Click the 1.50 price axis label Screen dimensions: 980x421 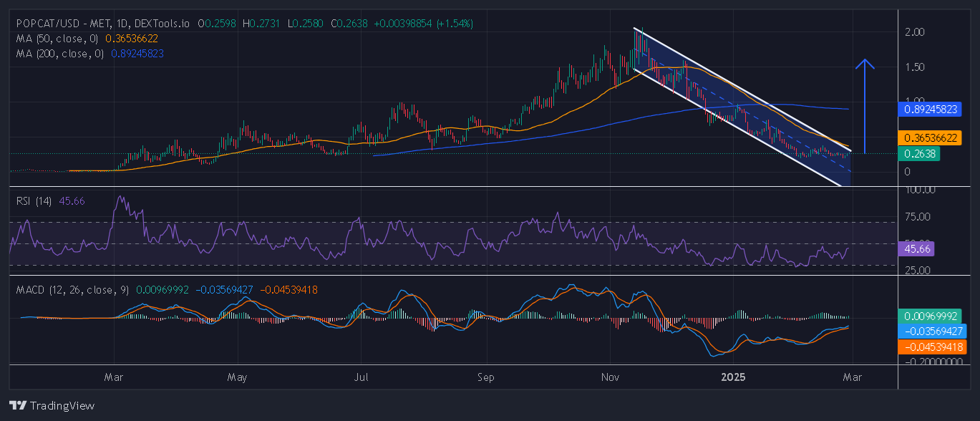point(916,67)
